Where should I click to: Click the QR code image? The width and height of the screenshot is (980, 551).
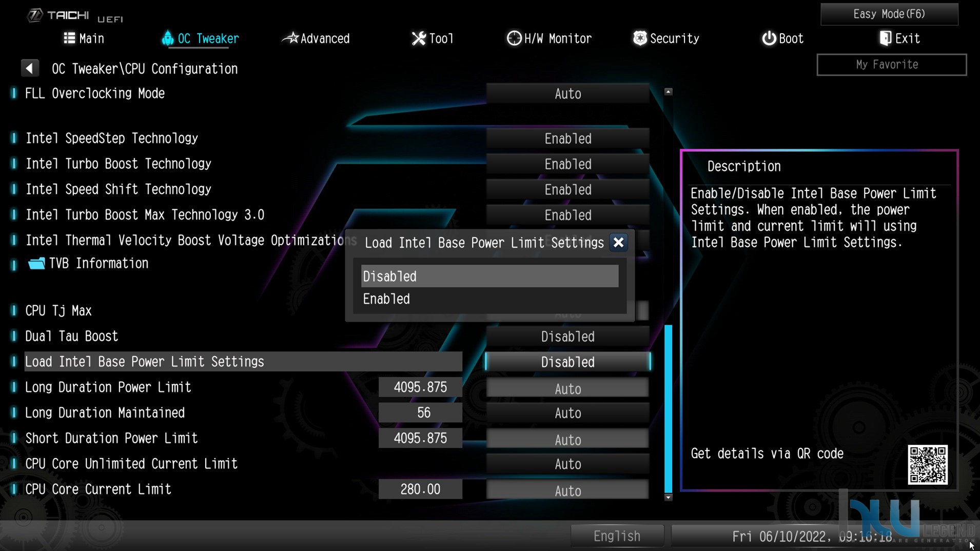[928, 465]
